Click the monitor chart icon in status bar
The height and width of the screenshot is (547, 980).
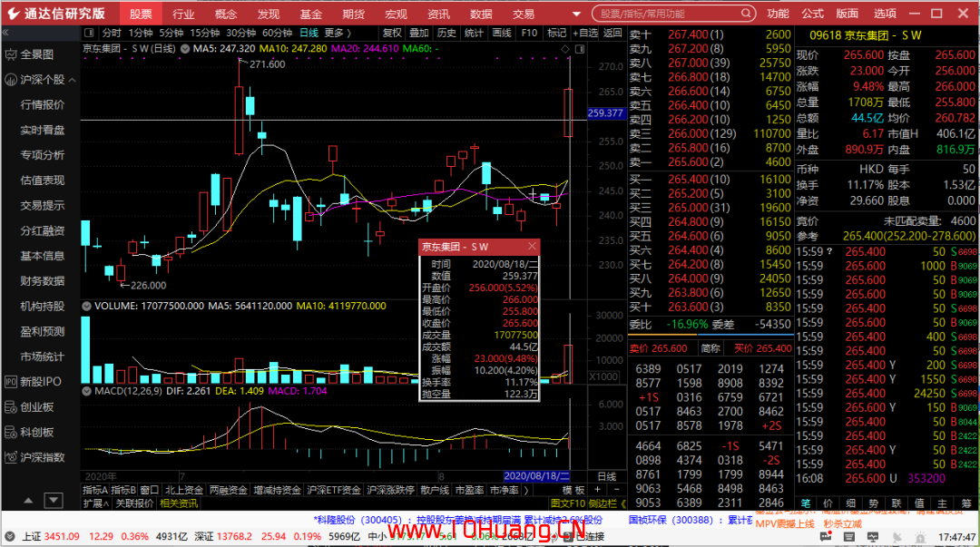(x=873, y=537)
